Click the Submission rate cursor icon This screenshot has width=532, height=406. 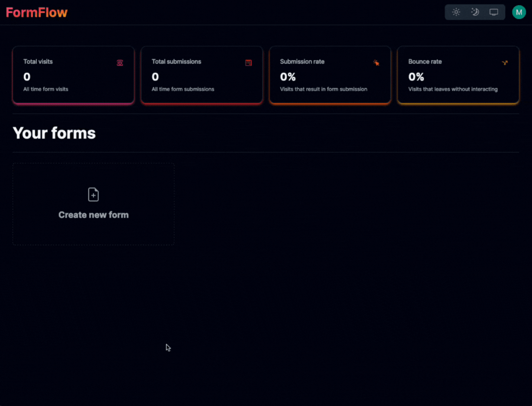[x=376, y=63]
